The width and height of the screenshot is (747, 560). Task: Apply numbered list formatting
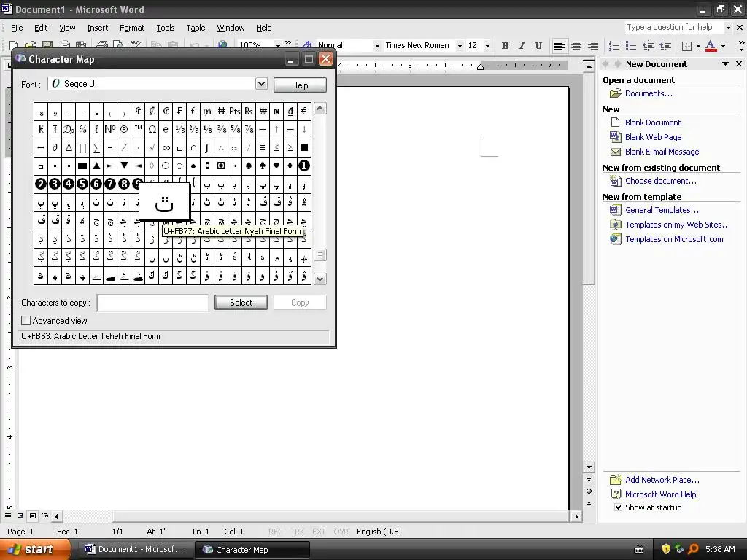614,46
